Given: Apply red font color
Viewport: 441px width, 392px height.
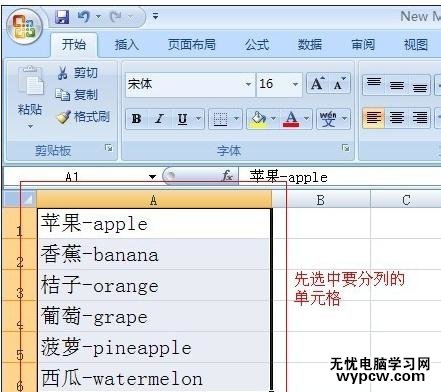Looking at the screenshot, I should pyautogui.click(x=291, y=119).
